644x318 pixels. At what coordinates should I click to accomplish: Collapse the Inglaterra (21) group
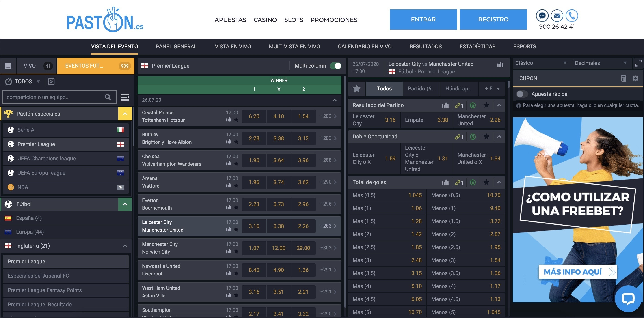(125, 246)
